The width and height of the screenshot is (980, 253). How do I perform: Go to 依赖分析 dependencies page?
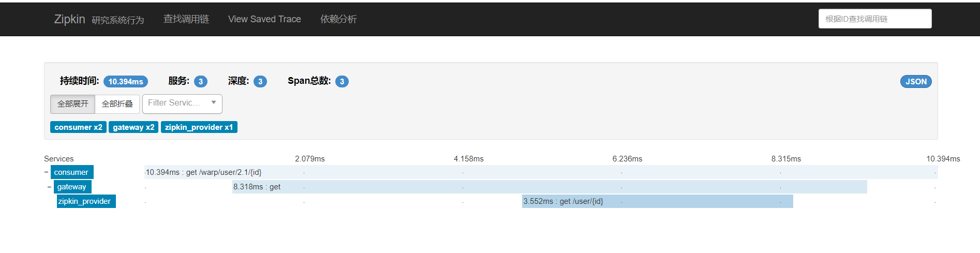tap(338, 19)
